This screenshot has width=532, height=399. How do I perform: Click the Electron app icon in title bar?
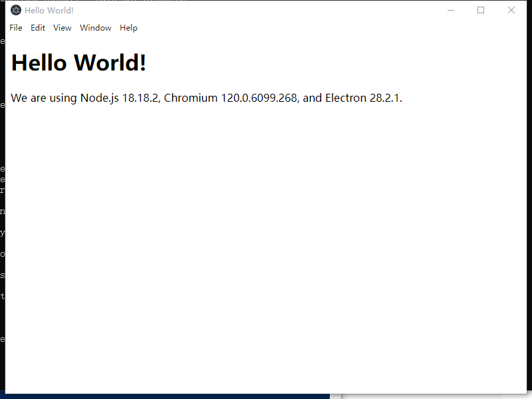click(x=15, y=10)
